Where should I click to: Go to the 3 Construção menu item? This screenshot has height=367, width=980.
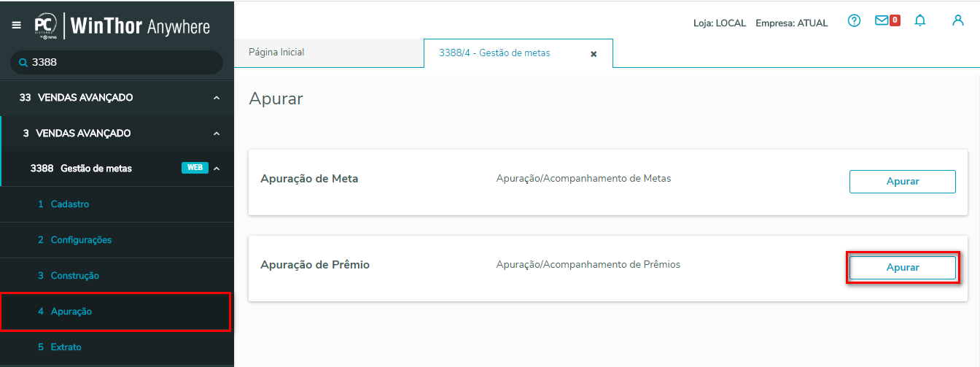click(74, 276)
